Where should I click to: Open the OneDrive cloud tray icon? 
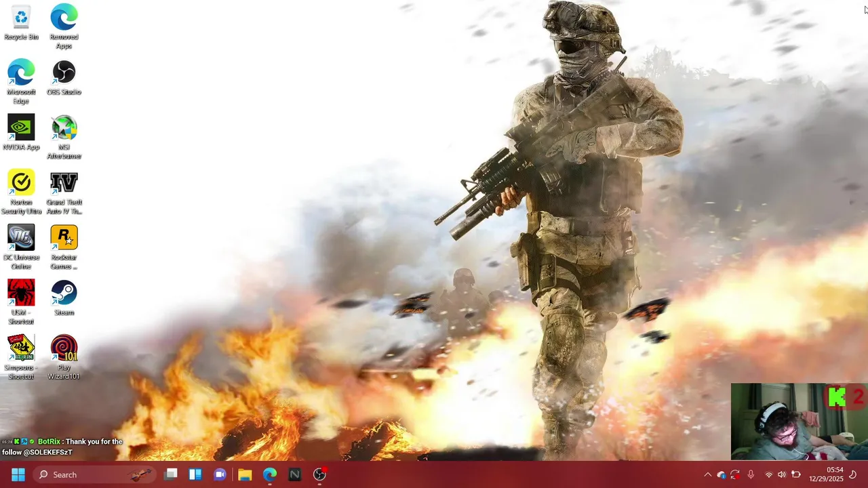tap(721, 474)
